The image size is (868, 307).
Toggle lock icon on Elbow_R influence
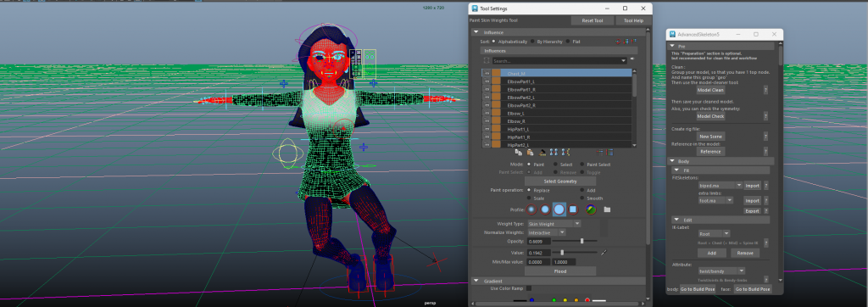click(487, 120)
